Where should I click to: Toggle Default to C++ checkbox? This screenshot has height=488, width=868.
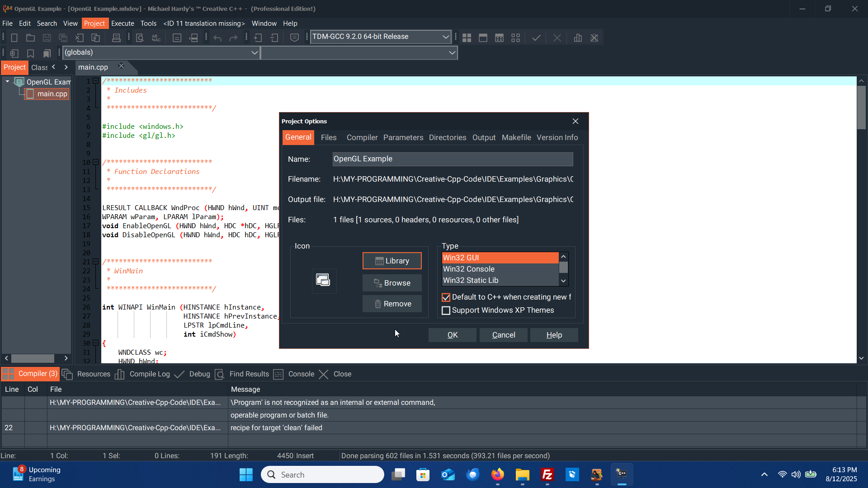pyautogui.click(x=446, y=297)
